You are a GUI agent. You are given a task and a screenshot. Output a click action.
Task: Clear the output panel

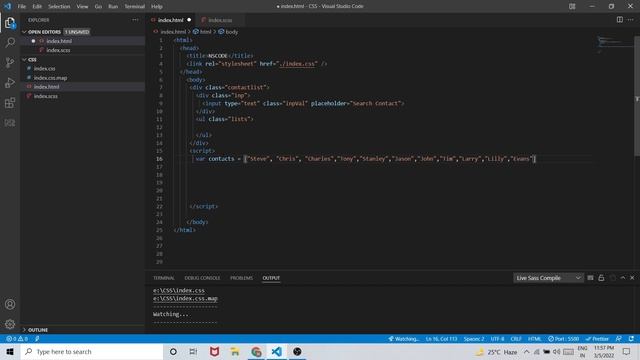pyautogui.click(x=590, y=278)
